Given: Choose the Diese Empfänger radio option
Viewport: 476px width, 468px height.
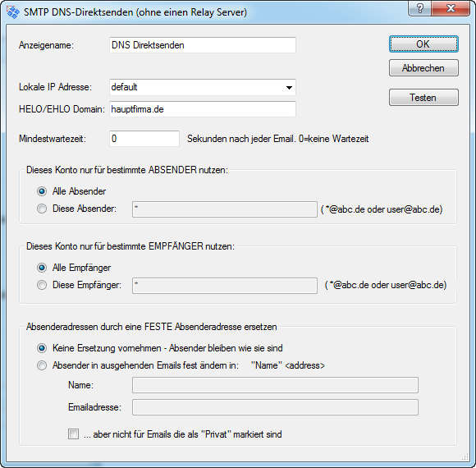Looking at the screenshot, I should tap(42, 285).
